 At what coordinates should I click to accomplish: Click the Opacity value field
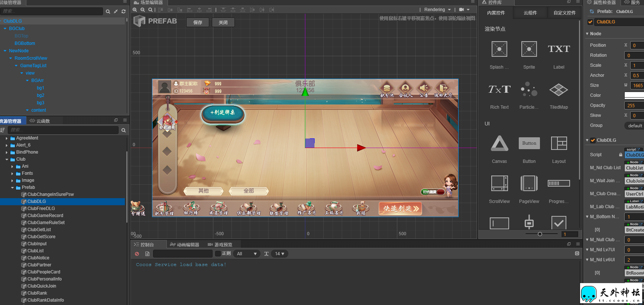click(x=634, y=106)
